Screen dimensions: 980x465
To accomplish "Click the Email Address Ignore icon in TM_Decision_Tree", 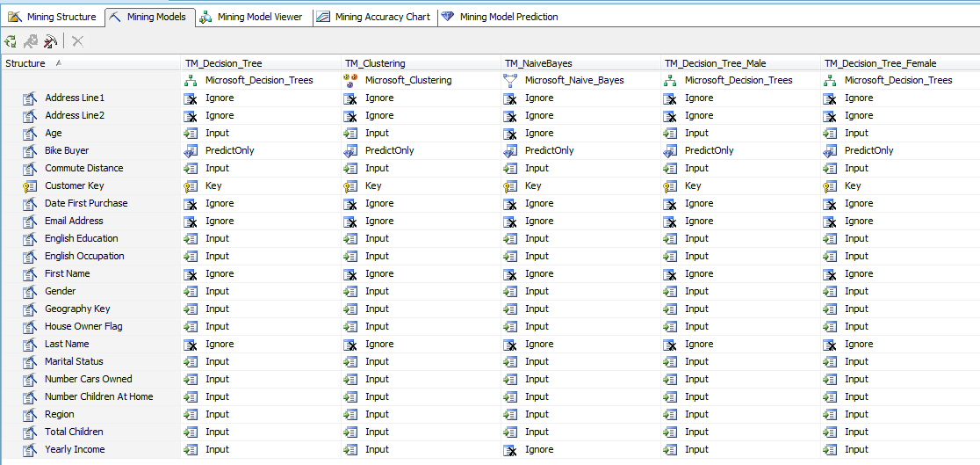I will pos(190,222).
